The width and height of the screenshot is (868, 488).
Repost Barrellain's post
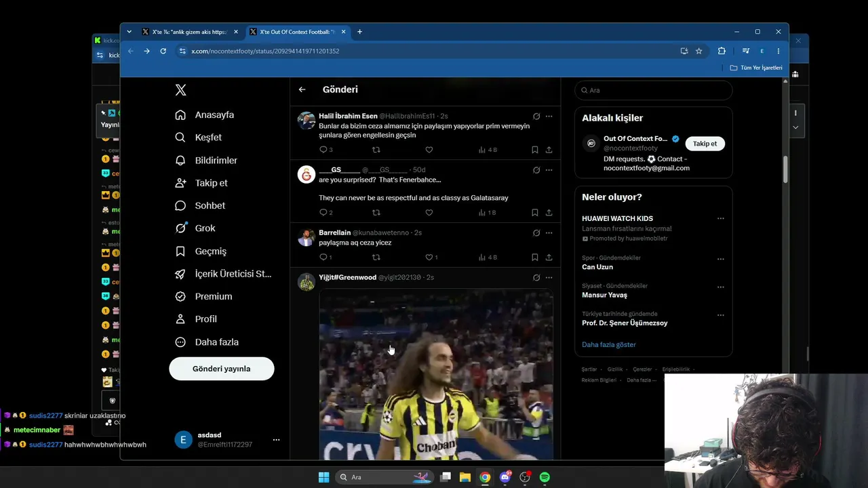pyautogui.click(x=376, y=257)
